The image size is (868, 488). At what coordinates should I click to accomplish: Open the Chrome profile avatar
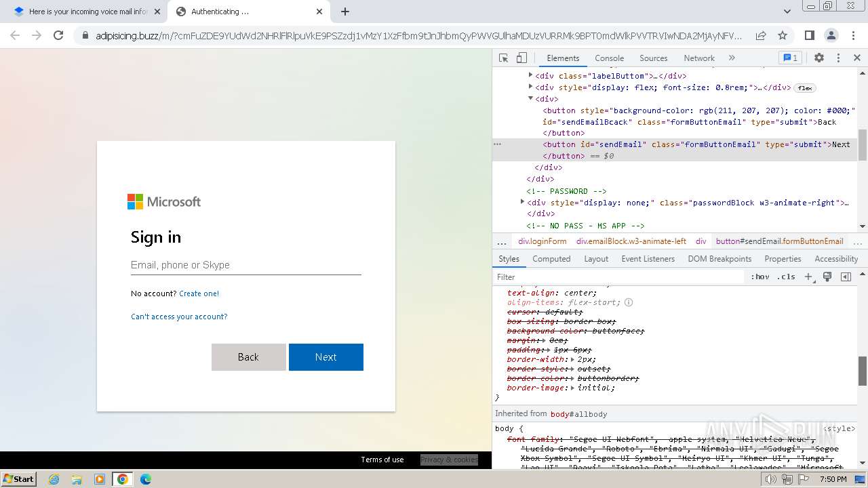pos(831,35)
